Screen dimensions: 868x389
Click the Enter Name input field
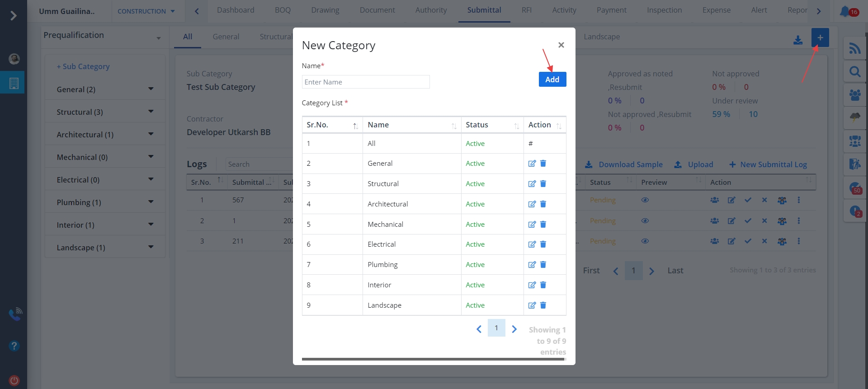[365, 82]
